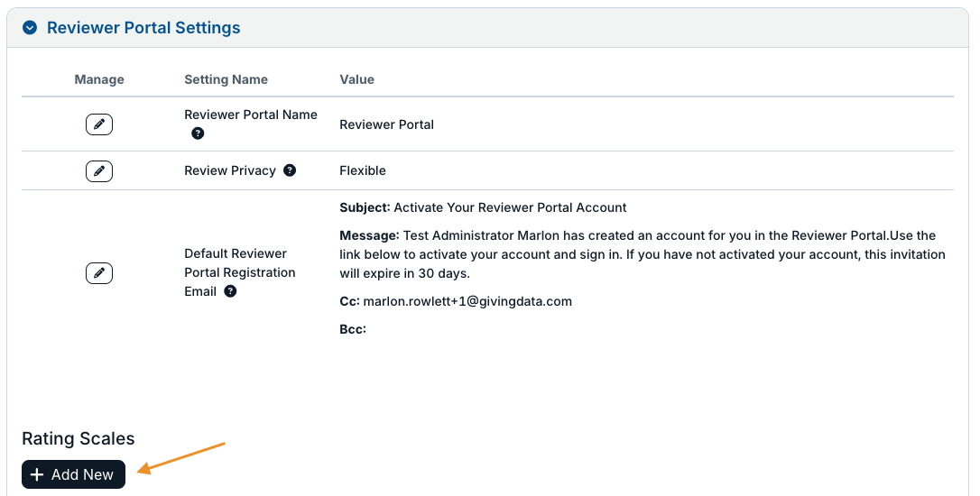Image resolution: width=980 pixels, height=496 pixels.
Task: Click the 'Review Privacy' label
Action: tap(230, 170)
